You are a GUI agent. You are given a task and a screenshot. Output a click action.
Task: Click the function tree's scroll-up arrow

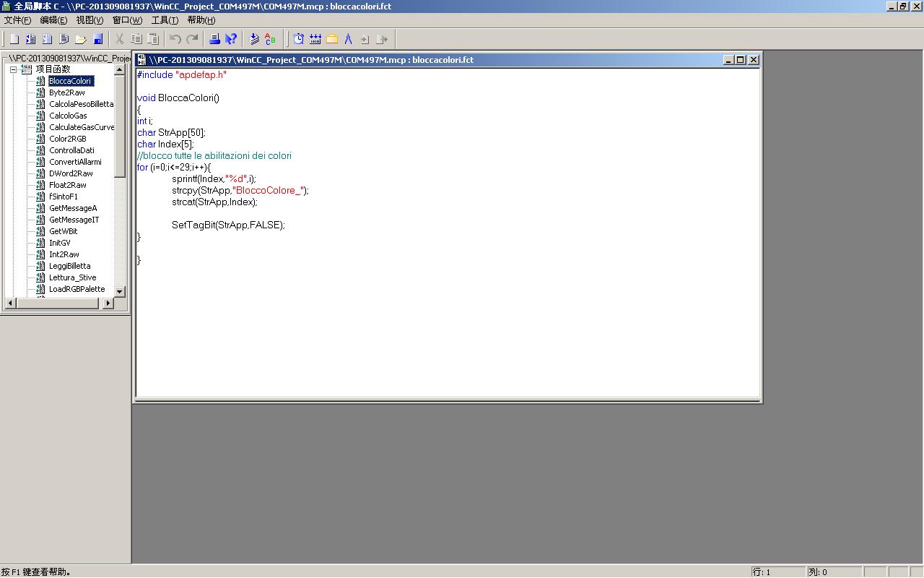(120, 69)
